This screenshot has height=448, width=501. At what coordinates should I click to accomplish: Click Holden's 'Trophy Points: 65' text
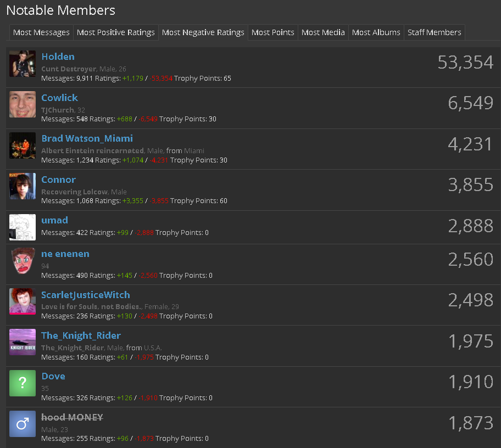[203, 78]
